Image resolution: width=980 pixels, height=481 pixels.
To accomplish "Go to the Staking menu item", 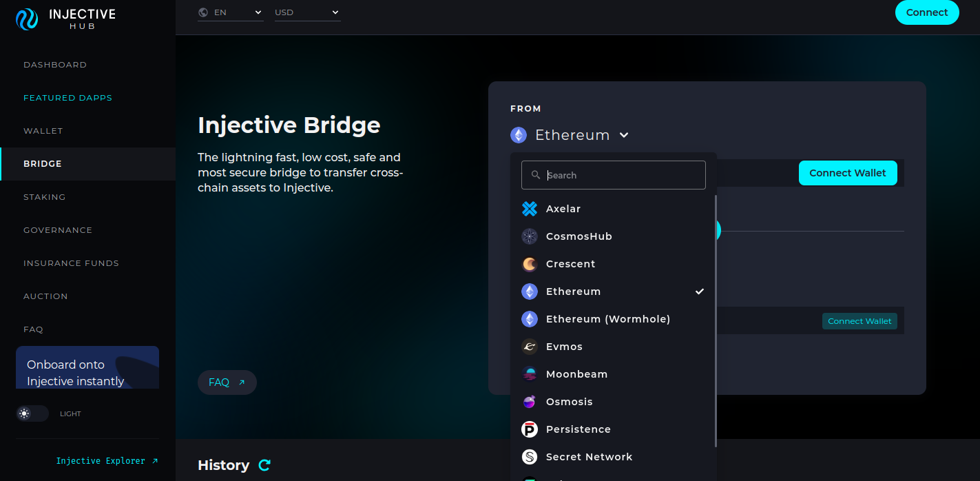I will coord(45,197).
